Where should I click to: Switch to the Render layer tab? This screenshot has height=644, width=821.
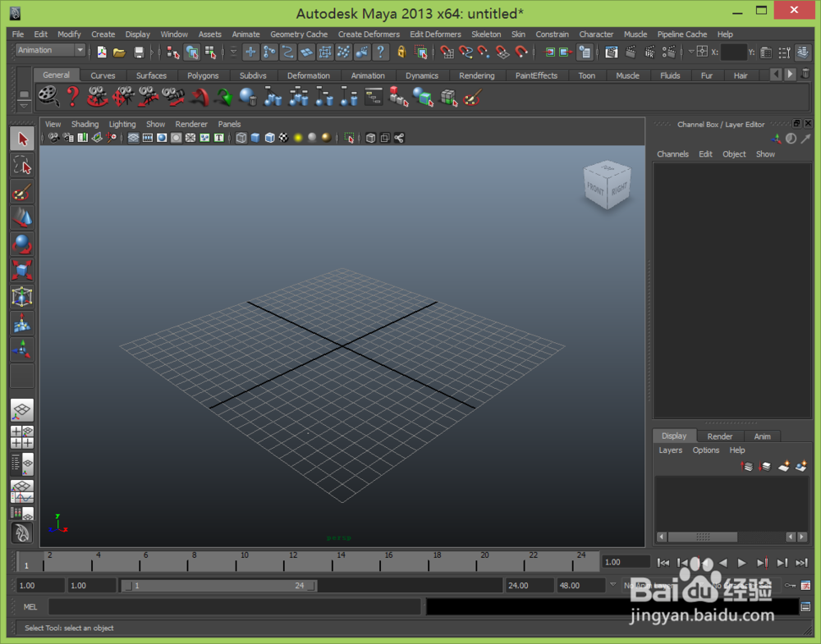click(x=719, y=436)
